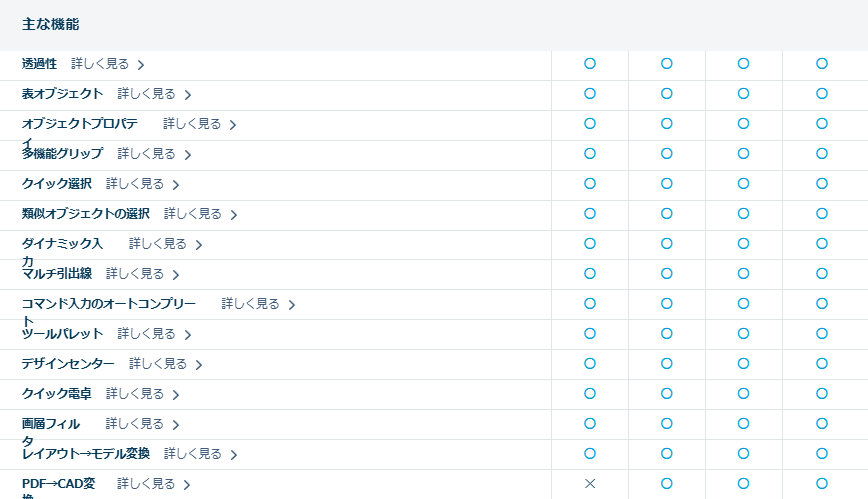This screenshot has width=868, height=499.
Task: Click last-column circle in クイック電卓 row
Action: tap(821, 393)
